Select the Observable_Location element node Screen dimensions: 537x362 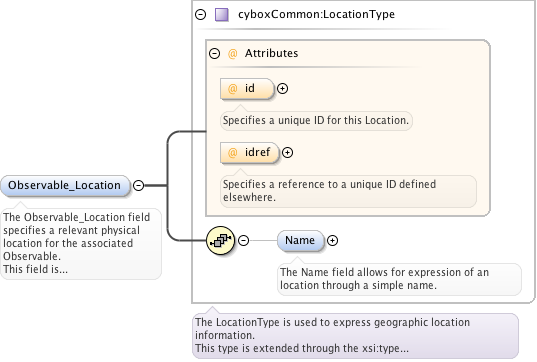click(x=65, y=186)
